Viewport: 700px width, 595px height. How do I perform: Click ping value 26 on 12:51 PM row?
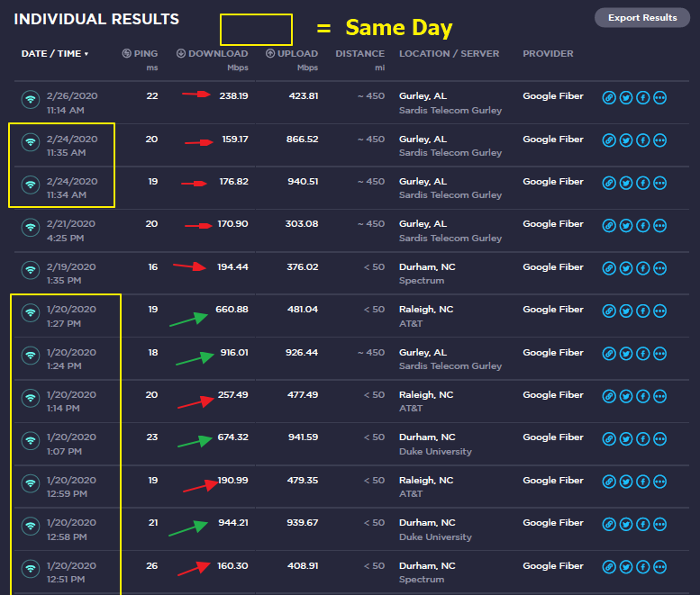coord(151,565)
